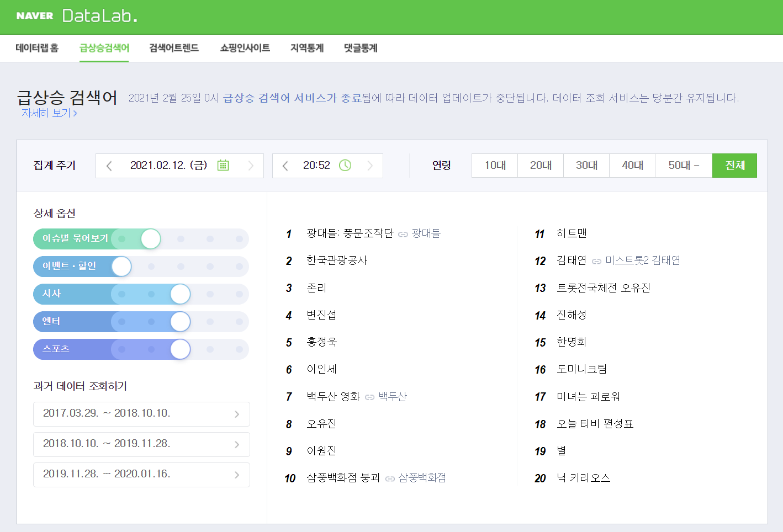783x532 pixels.
Task: Open related keyword 백두산 link
Action: pos(393,397)
